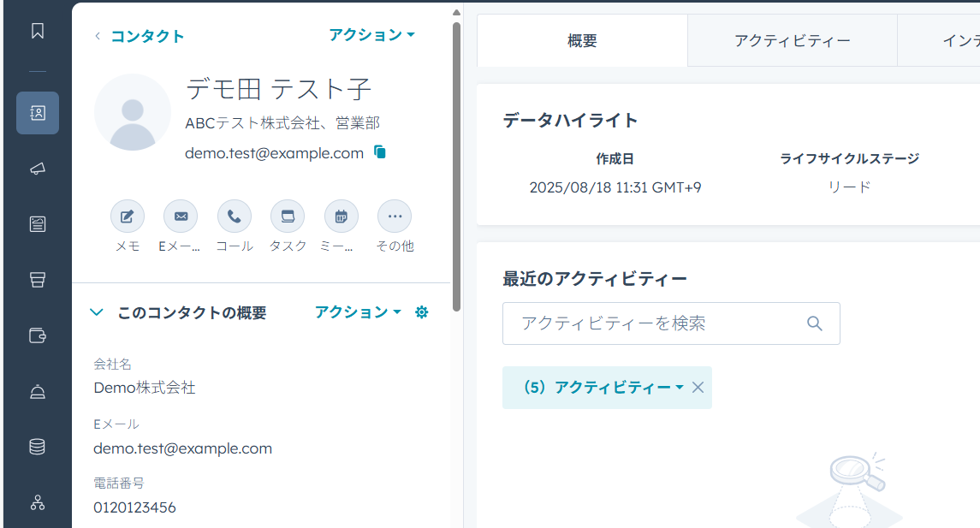The height and width of the screenshot is (528, 980).
Task: Compose an email via Eメール icon
Action: tap(181, 217)
